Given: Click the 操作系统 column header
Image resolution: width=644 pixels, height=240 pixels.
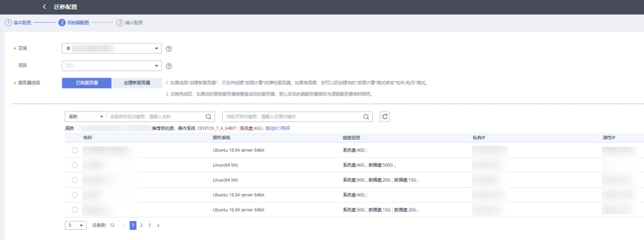Looking at the screenshot, I should (x=221, y=138).
